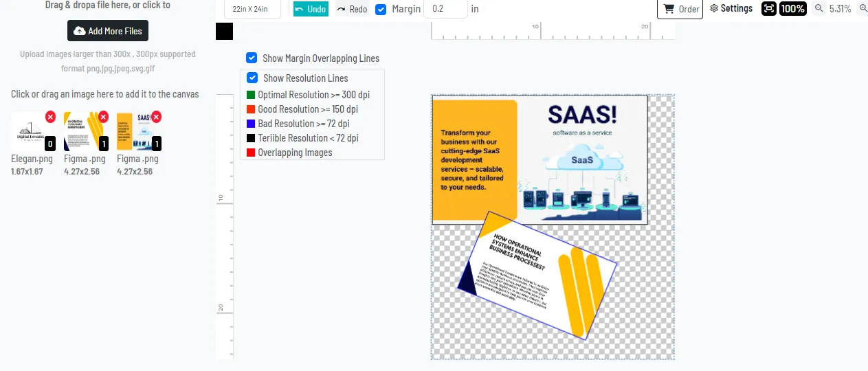868x371 pixels.
Task: Click the fit-to-screen icon
Action: click(x=768, y=9)
